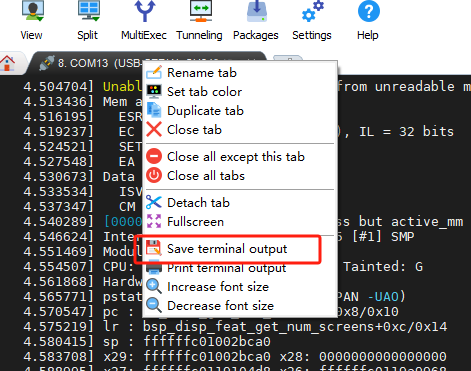Click the printer icon for Print terminal output
The height and width of the screenshot is (371, 471).
click(x=154, y=267)
